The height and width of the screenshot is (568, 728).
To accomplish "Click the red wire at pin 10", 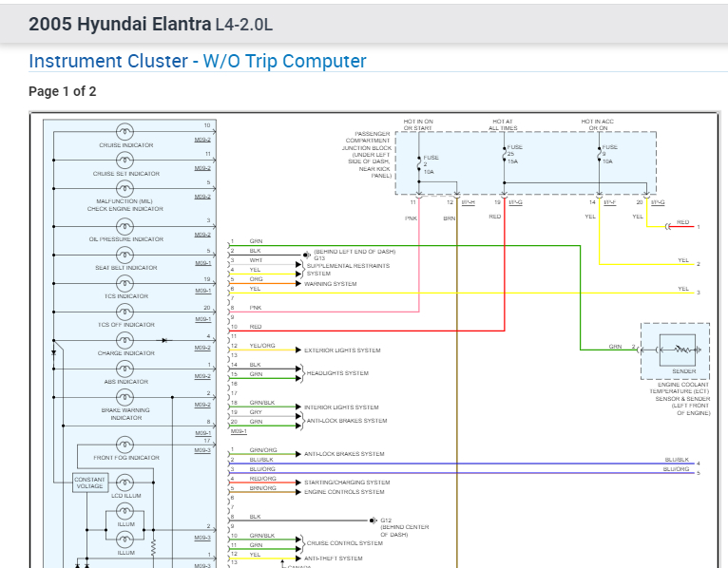I will pos(367,331).
